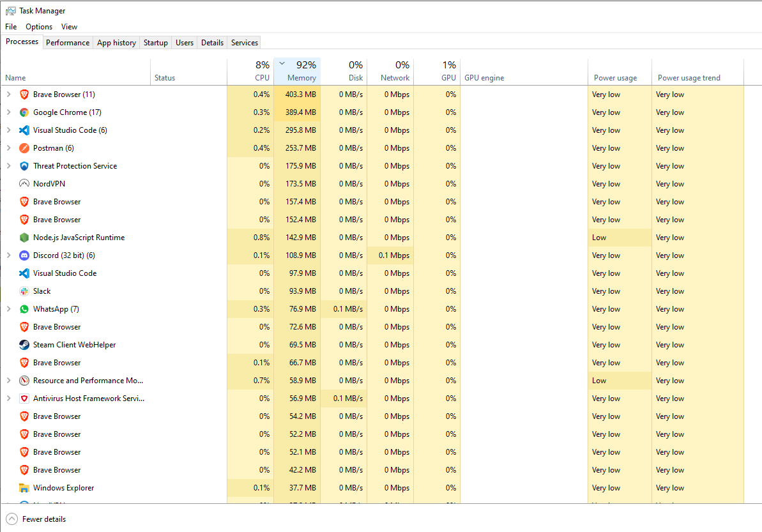The height and width of the screenshot is (532, 762).
Task: Click the Visual Studio Code (6) icon
Action: click(24, 130)
